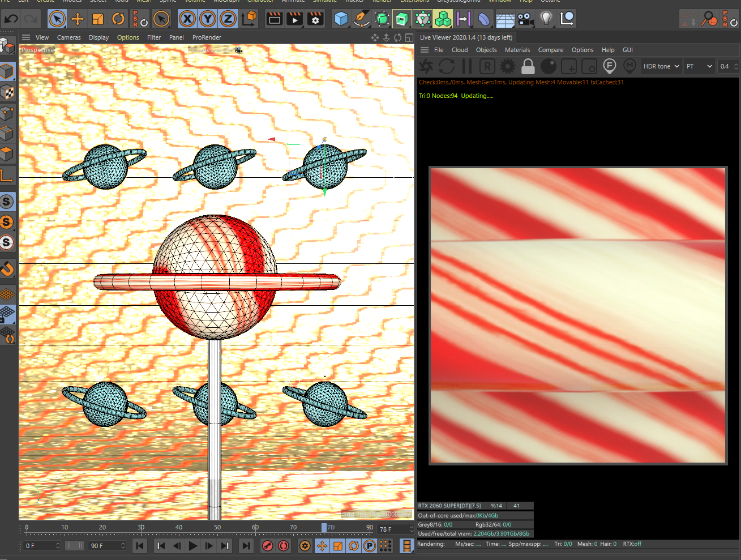741x560 pixels.
Task: Go to end of animation
Action: point(246,546)
